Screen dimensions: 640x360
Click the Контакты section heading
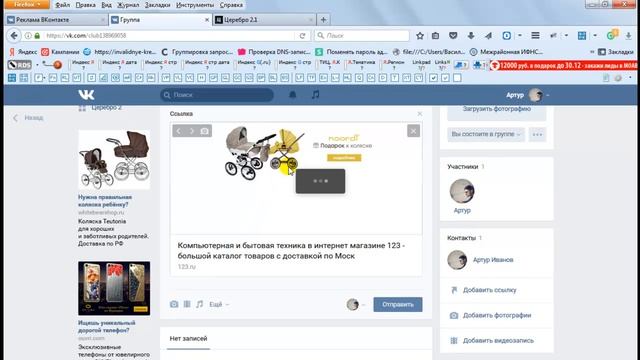point(461,238)
